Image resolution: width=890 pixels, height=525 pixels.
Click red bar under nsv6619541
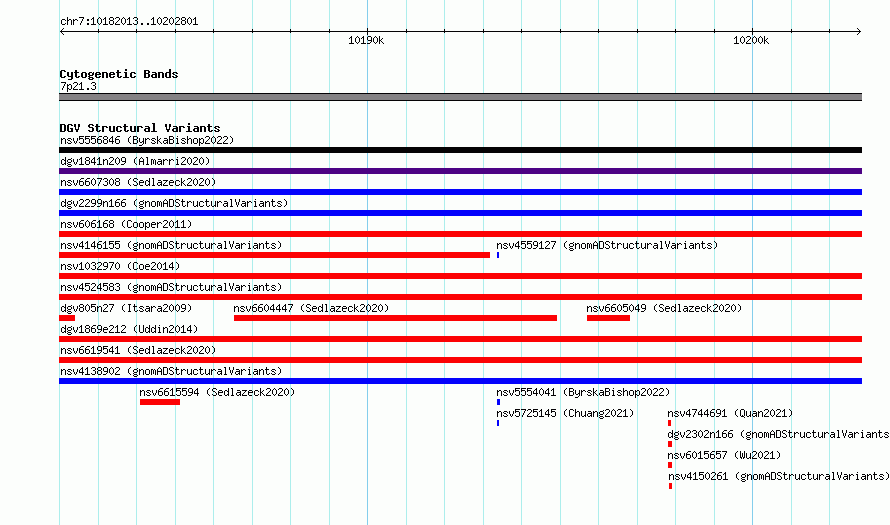(x=460, y=360)
